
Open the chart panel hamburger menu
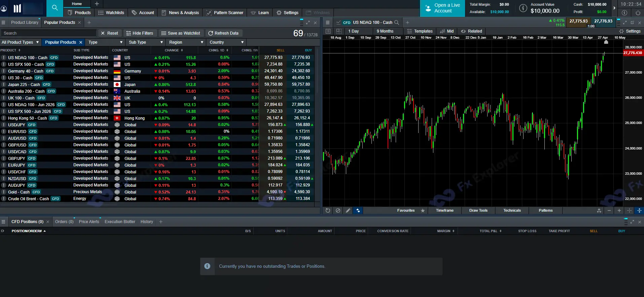[x=327, y=23]
